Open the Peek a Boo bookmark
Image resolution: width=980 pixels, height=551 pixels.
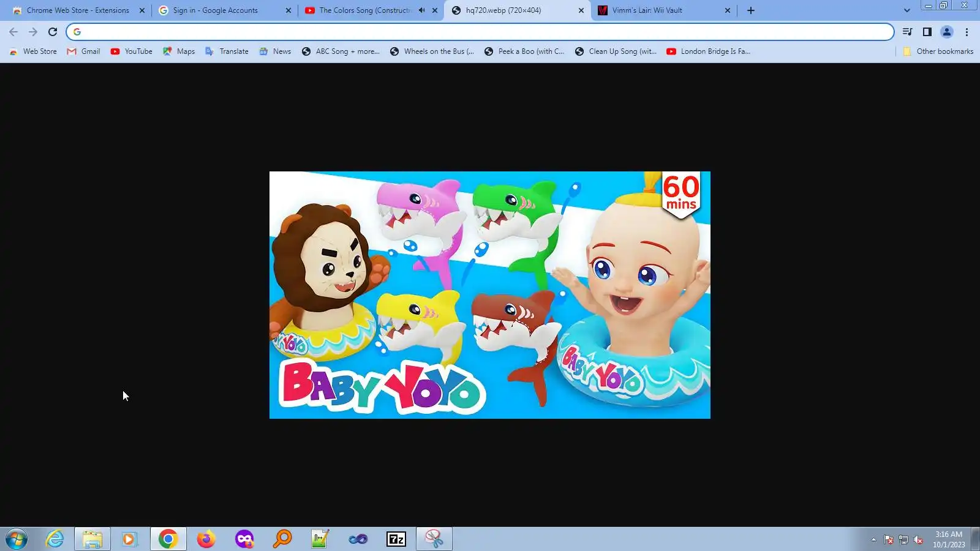524,51
